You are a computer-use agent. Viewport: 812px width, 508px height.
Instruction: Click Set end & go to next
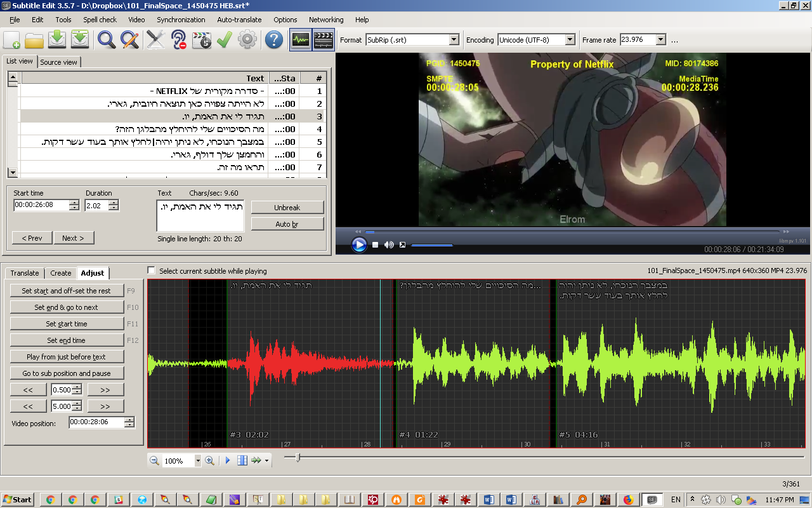click(67, 307)
